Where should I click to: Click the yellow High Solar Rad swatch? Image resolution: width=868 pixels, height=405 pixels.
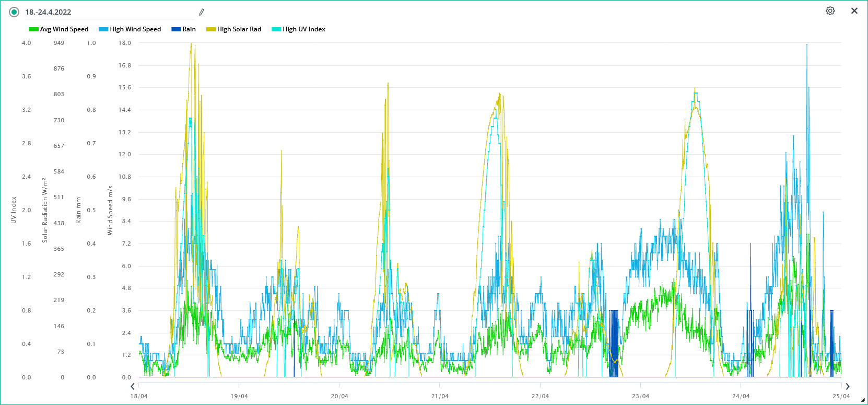211,29
